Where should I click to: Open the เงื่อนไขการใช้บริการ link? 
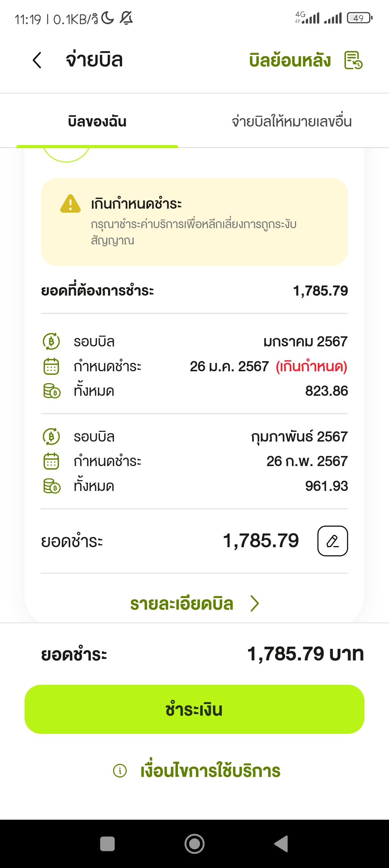point(210,771)
